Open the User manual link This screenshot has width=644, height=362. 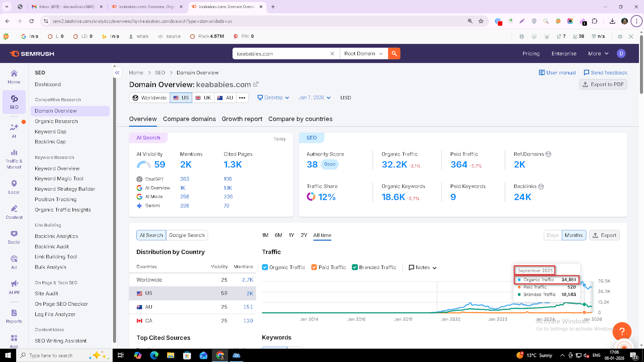point(557,73)
